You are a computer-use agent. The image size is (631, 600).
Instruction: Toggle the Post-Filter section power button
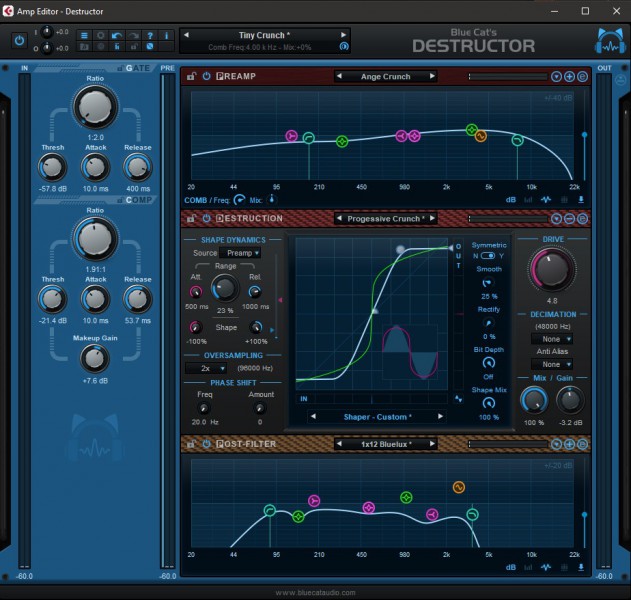[206, 444]
